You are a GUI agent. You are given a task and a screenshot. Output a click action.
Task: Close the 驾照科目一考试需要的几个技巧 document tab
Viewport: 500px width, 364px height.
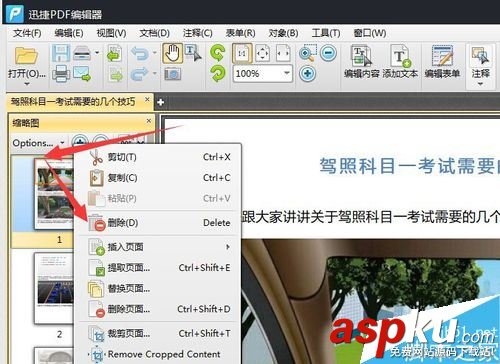pos(147,99)
